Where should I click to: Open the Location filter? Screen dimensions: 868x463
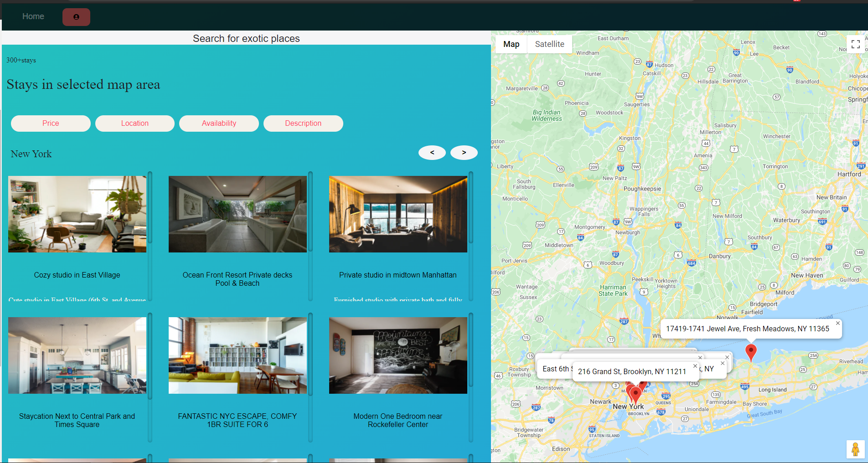(x=135, y=123)
